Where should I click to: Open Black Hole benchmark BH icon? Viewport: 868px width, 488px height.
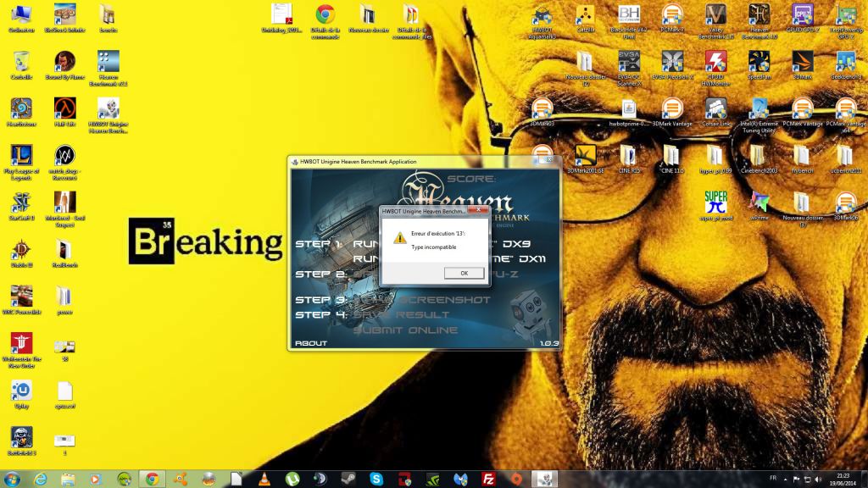(x=629, y=21)
